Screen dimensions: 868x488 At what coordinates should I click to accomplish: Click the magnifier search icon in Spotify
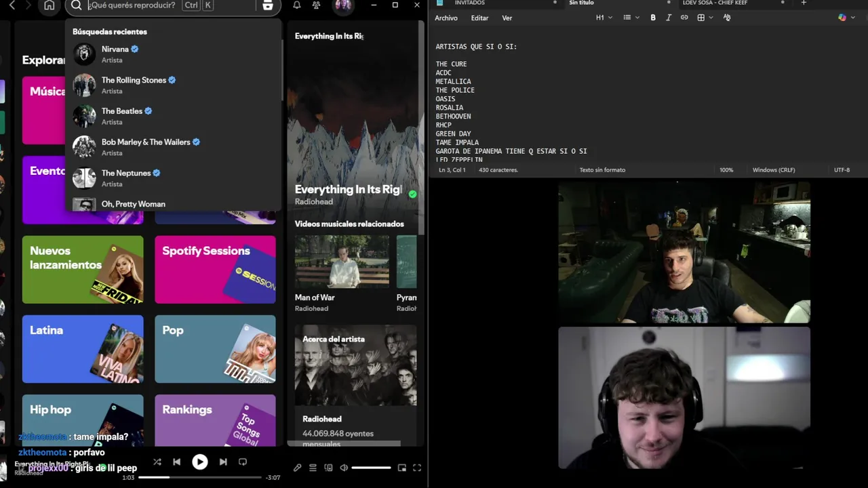pyautogui.click(x=76, y=5)
